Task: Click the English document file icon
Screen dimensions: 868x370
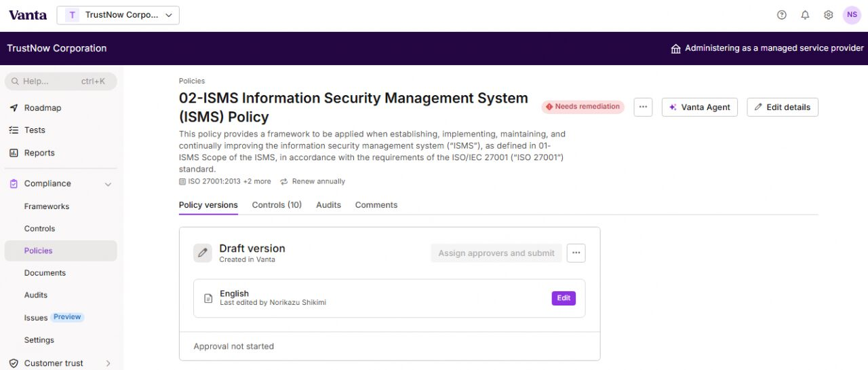Action: [209, 299]
